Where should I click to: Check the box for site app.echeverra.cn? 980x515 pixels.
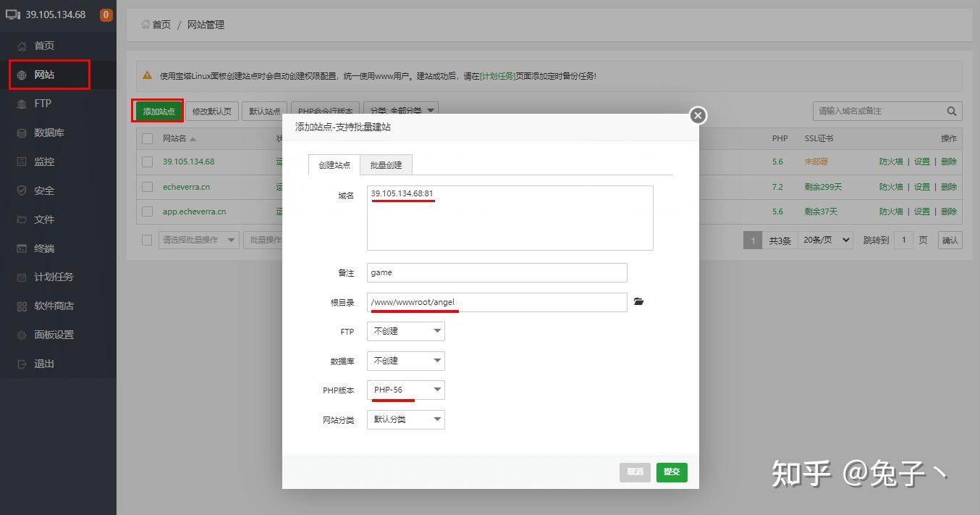[148, 212]
